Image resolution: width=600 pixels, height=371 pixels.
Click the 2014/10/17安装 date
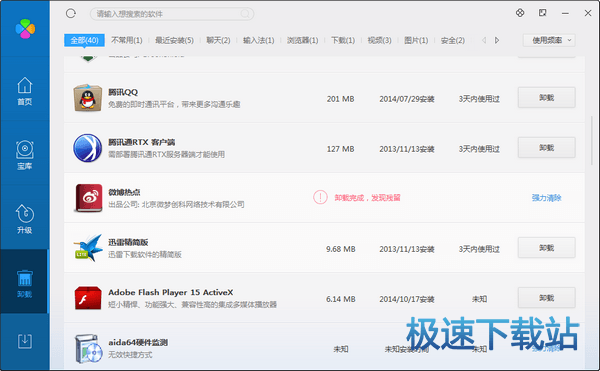407,299
